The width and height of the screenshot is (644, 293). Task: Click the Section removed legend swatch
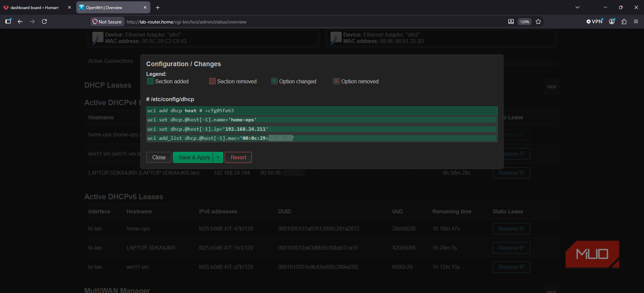point(212,81)
